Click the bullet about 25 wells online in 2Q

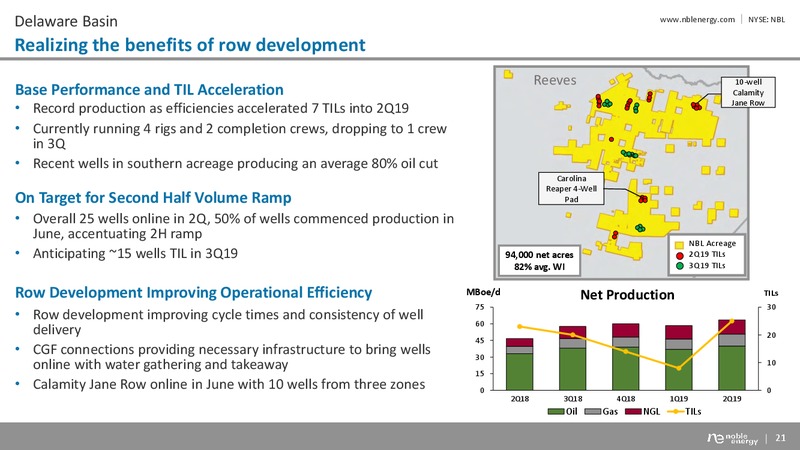pyautogui.click(x=243, y=226)
